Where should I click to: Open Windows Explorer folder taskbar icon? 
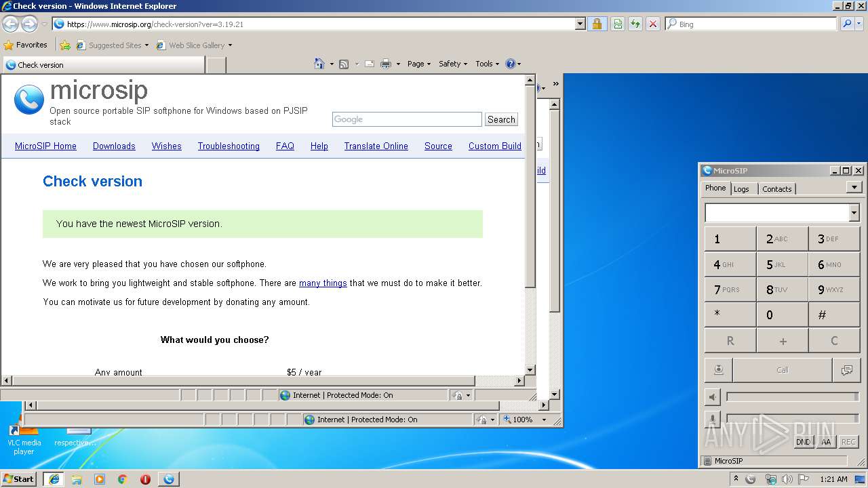(77, 479)
